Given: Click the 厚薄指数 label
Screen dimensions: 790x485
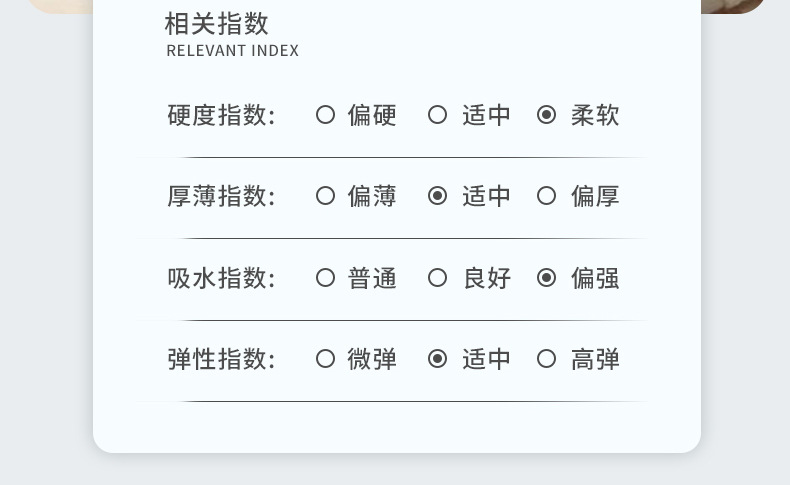Looking at the screenshot, I should click(221, 196).
